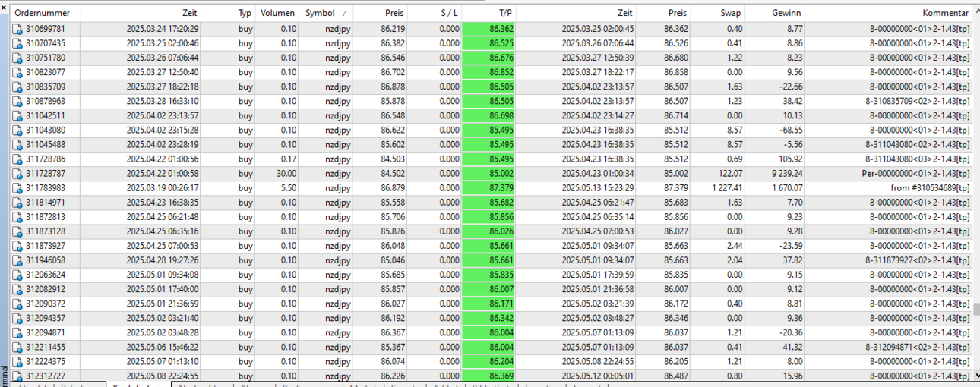Click the open price 84.503
Screen dimensions: 980x387
(x=393, y=159)
